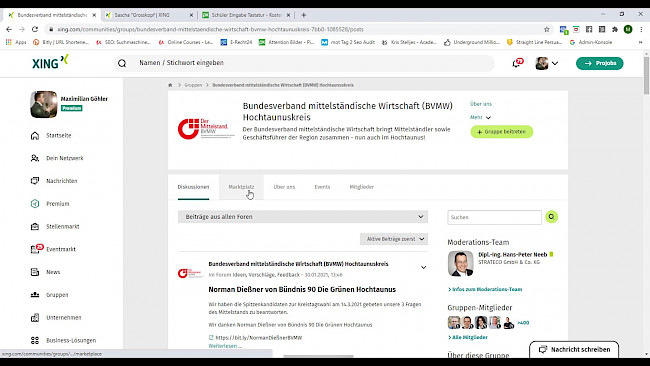
Task: Click Weiterlesen link
Action: point(225,346)
